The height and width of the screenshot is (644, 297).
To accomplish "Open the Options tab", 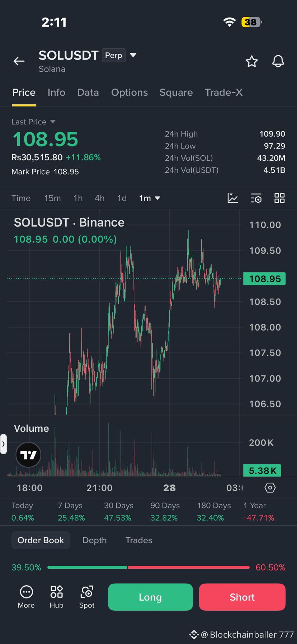I will tap(129, 93).
